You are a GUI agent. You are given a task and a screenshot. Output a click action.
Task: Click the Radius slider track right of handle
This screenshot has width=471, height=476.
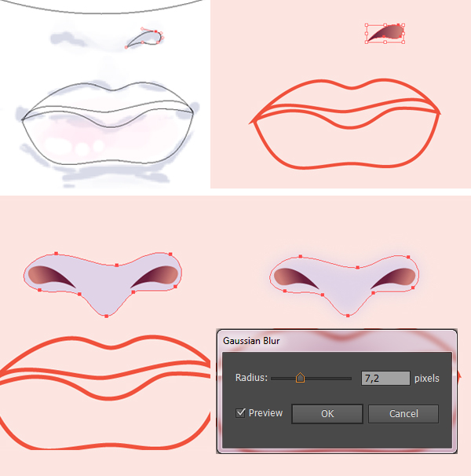(328, 379)
